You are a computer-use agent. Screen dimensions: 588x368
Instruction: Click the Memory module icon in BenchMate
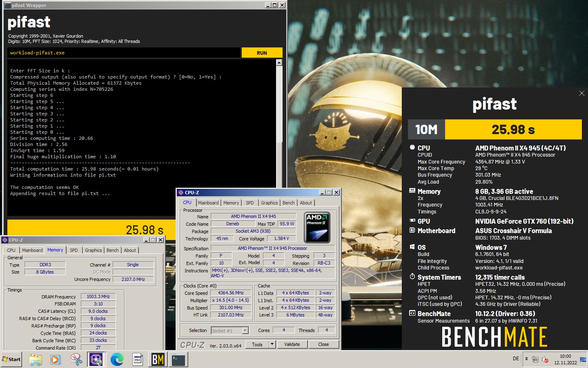[412, 191]
